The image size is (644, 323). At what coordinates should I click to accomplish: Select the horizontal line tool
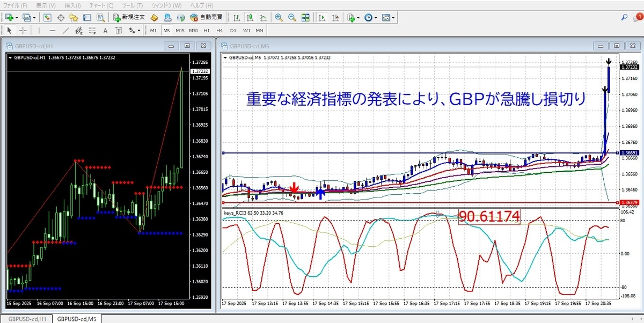point(53,31)
